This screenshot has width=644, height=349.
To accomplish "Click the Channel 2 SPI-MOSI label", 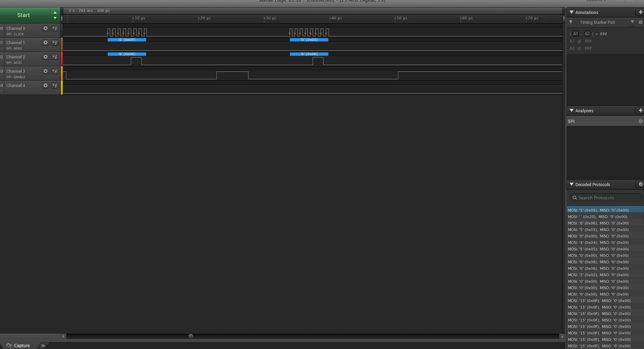I will click(x=14, y=63).
